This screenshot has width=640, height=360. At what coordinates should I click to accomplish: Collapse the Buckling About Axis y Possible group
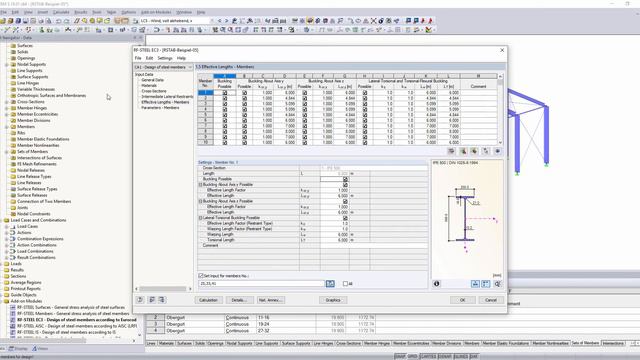200,185
